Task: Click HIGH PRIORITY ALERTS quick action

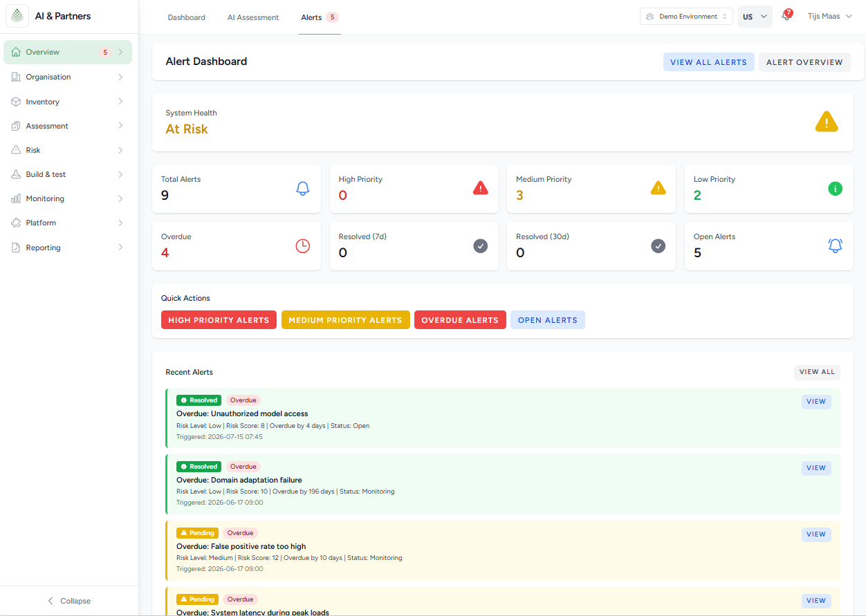Action: 219,320
